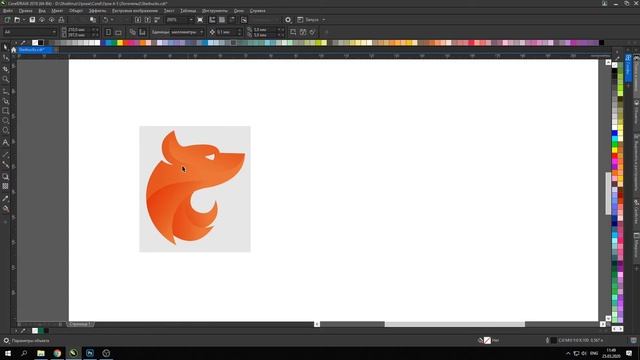Select the Freehand drawing tool
The height and width of the screenshot is (360, 640).
[5, 91]
